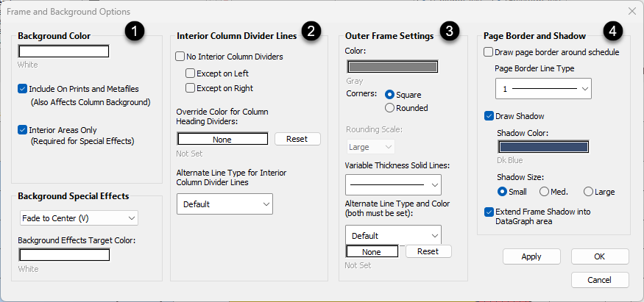Image resolution: width=644 pixels, height=302 pixels.
Task: Pick the Dk Blue shadow color swatch
Action: tap(543, 147)
